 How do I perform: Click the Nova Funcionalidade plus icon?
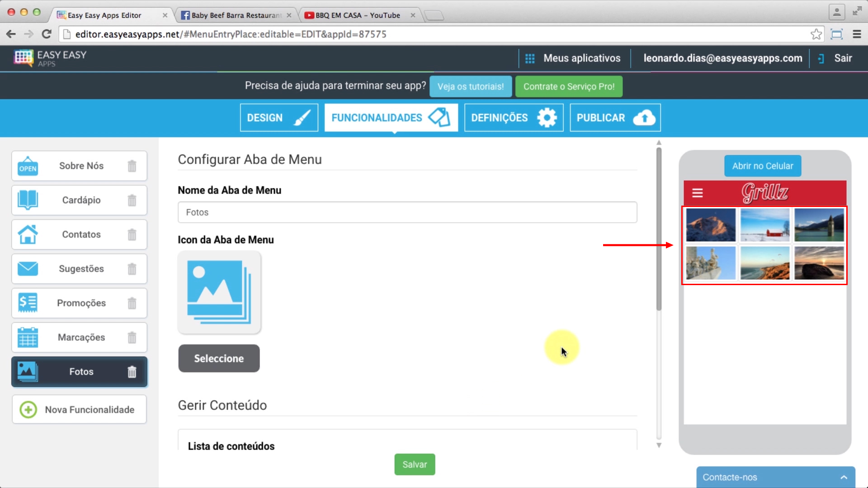[28, 409]
